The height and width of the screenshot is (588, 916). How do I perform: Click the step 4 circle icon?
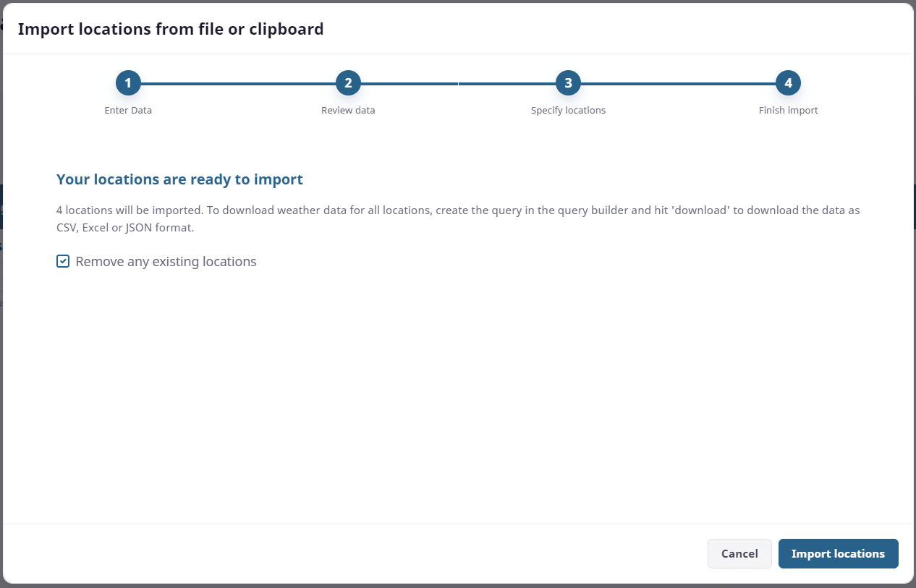coord(788,83)
